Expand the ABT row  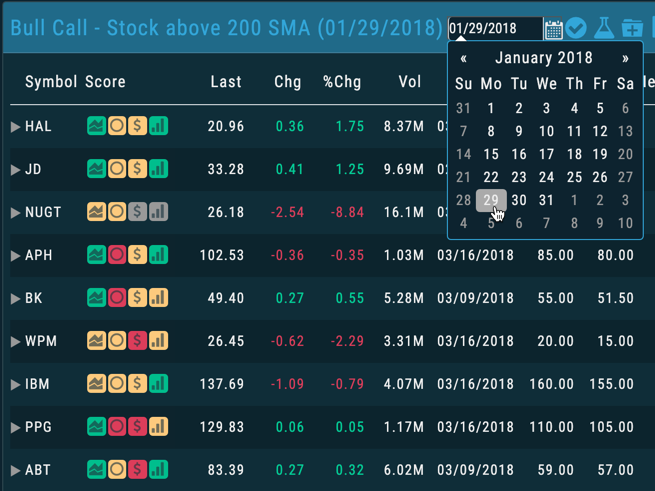[15, 471]
